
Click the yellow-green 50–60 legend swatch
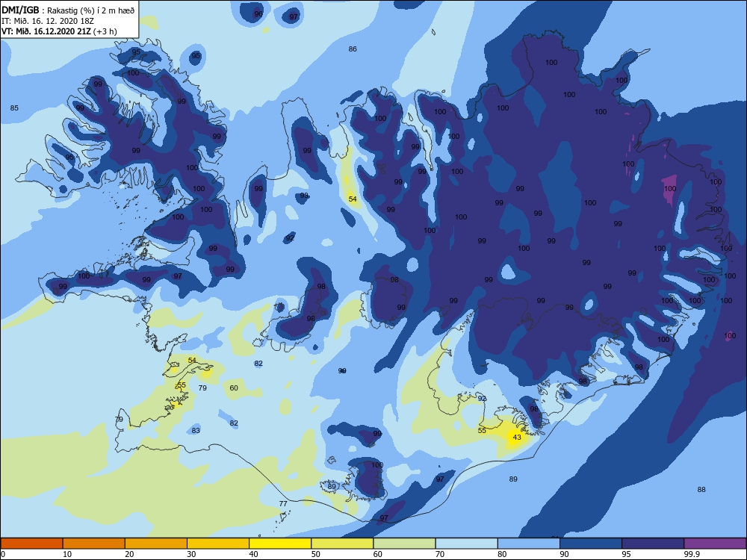(x=342, y=544)
